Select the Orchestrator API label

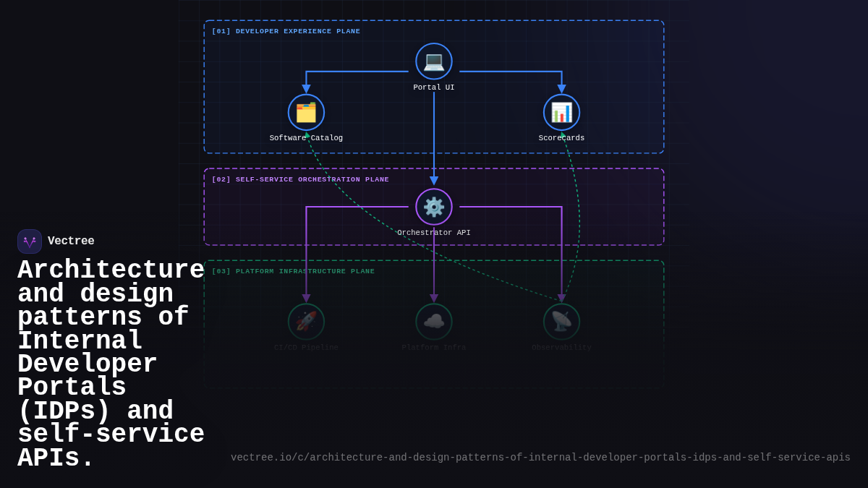pos(434,232)
